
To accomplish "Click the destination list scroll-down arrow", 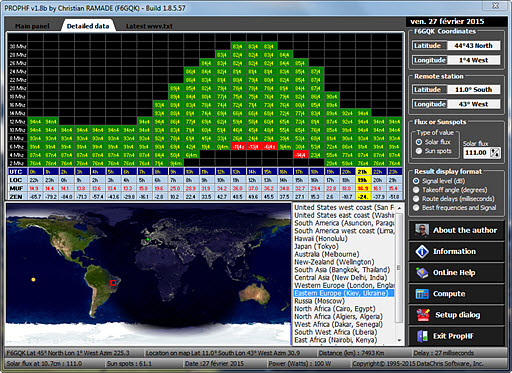I will click(399, 340).
